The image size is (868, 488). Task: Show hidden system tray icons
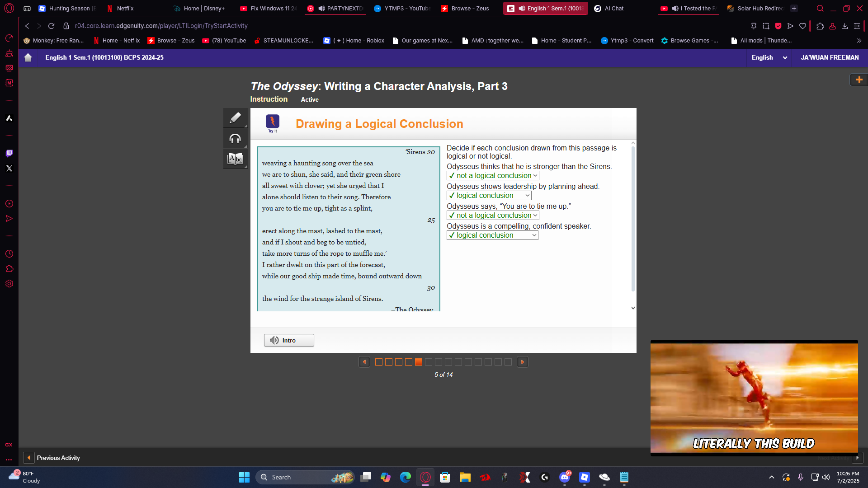point(772,477)
